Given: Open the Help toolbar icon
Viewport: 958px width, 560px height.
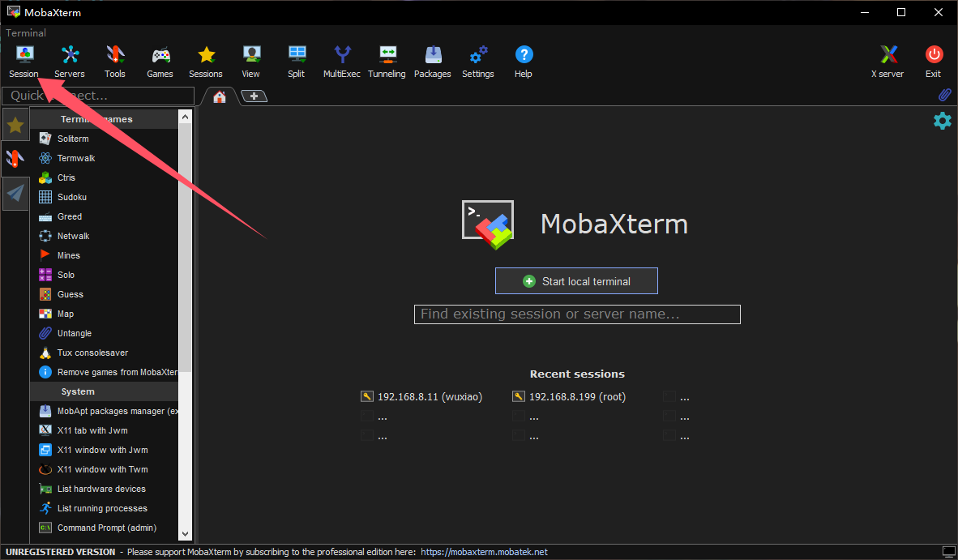Looking at the screenshot, I should coord(524,62).
